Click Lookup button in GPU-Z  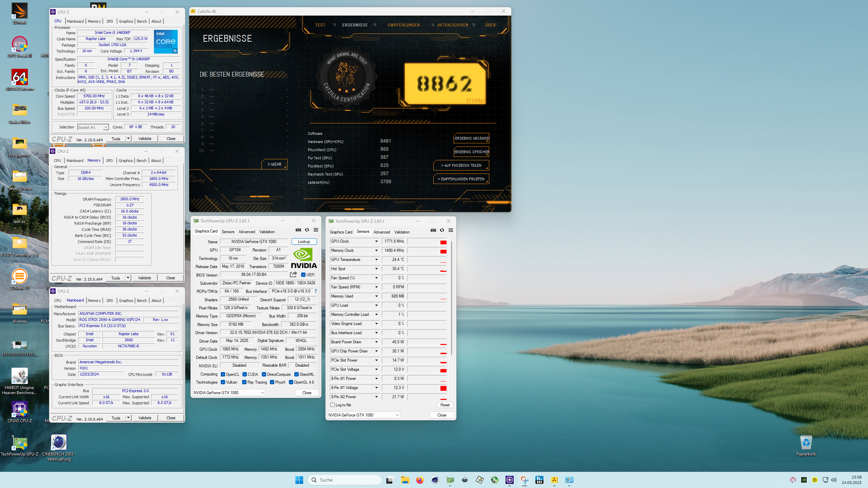click(x=304, y=242)
